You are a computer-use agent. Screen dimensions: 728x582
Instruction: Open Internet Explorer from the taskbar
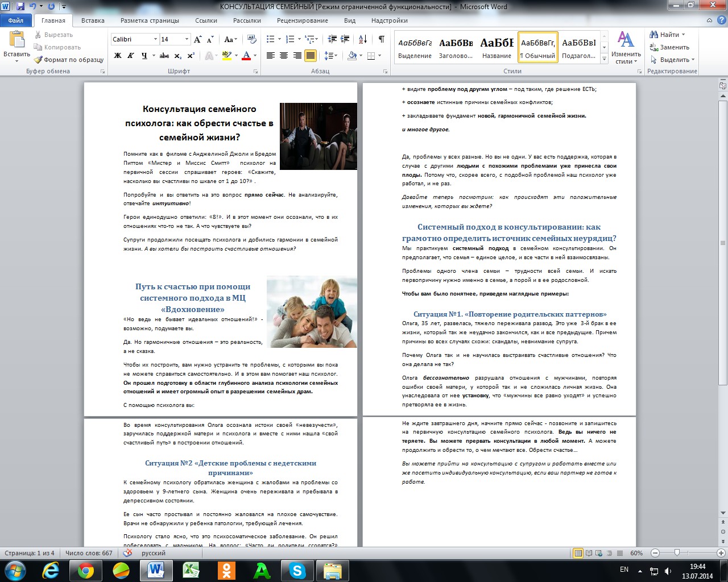51,570
